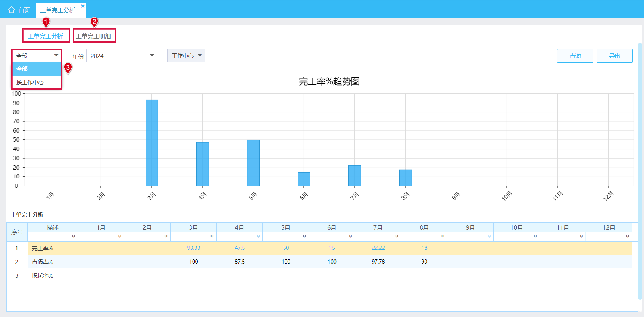The width and height of the screenshot is (644, 317).
Task: Open filter chevron under 10月 column
Action: (535, 236)
